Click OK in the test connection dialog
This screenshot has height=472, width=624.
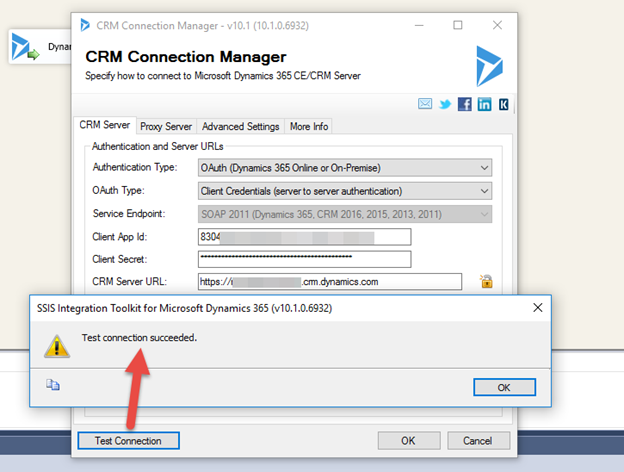(504, 387)
